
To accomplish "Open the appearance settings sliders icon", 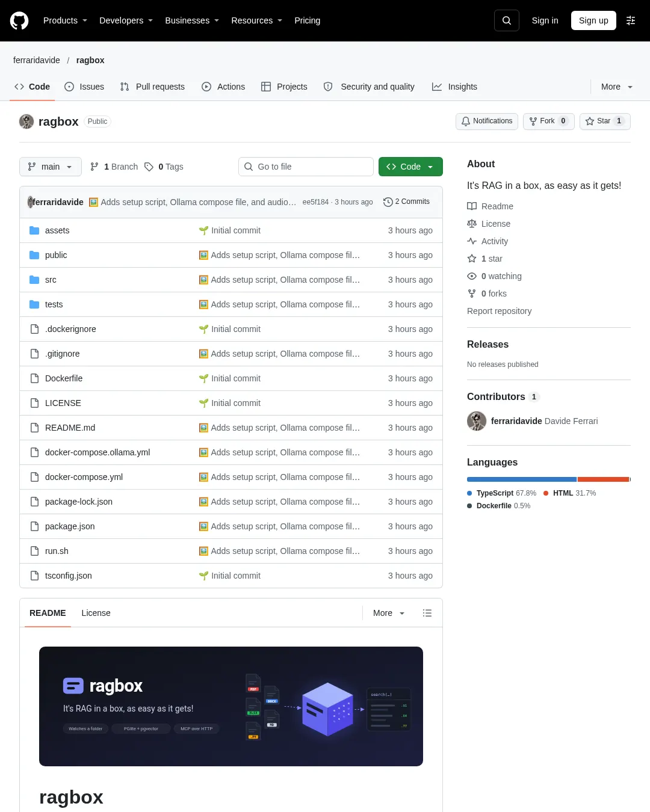I will [631, 20].
